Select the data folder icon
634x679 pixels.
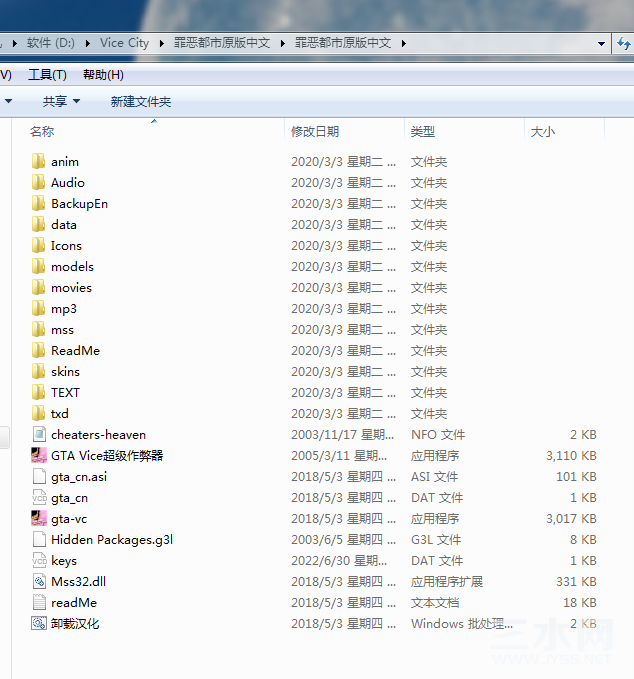(x=39, y=224)
